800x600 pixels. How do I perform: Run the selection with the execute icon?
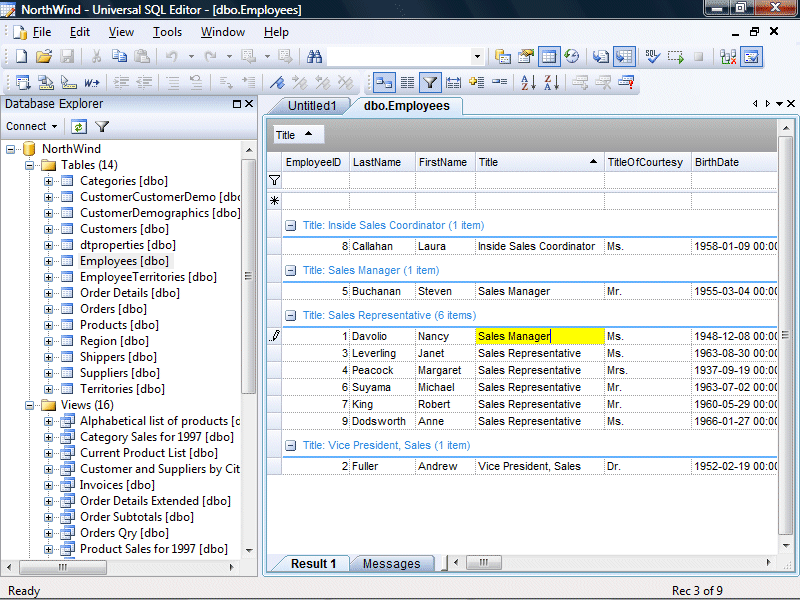point(676,57)
